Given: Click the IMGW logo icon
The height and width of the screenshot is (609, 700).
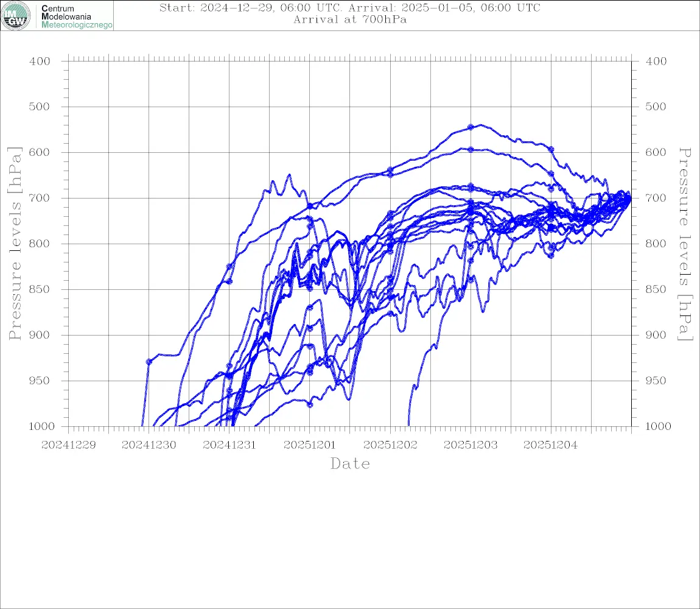Looking at the screenshot, I should [x=16, y=16].
